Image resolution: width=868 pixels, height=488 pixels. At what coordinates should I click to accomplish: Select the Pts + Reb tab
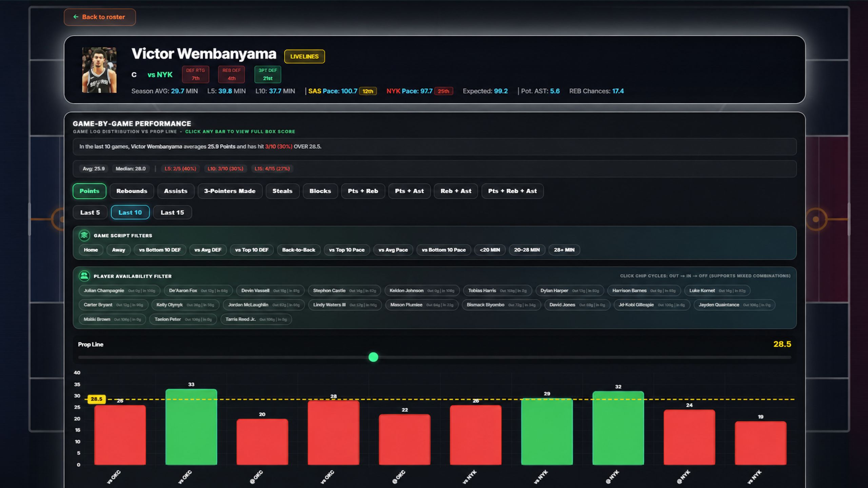[363, 191]
